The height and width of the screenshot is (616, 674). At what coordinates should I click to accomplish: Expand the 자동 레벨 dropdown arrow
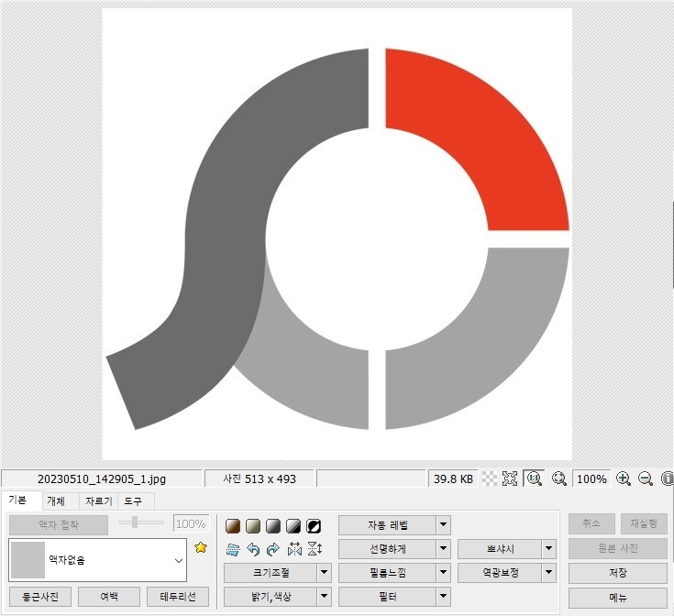(x=443, y=525)
